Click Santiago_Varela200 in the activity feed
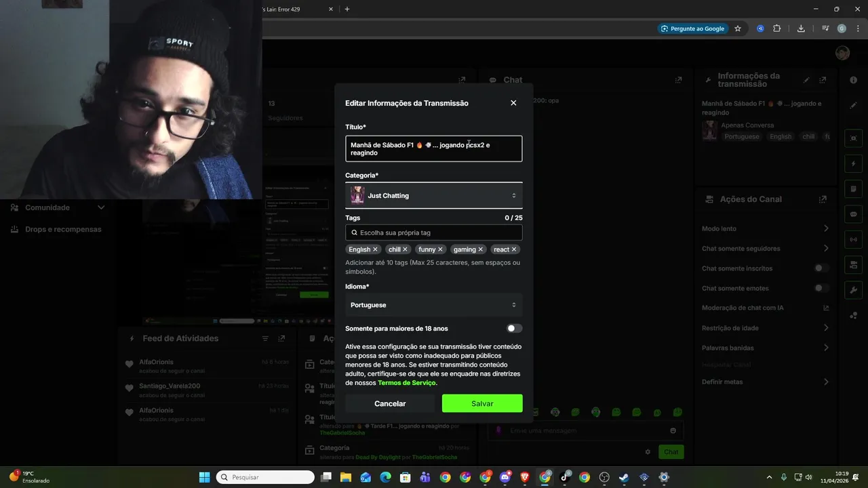The width and height of the screenshot is (868, 488). tap(170, 386)
